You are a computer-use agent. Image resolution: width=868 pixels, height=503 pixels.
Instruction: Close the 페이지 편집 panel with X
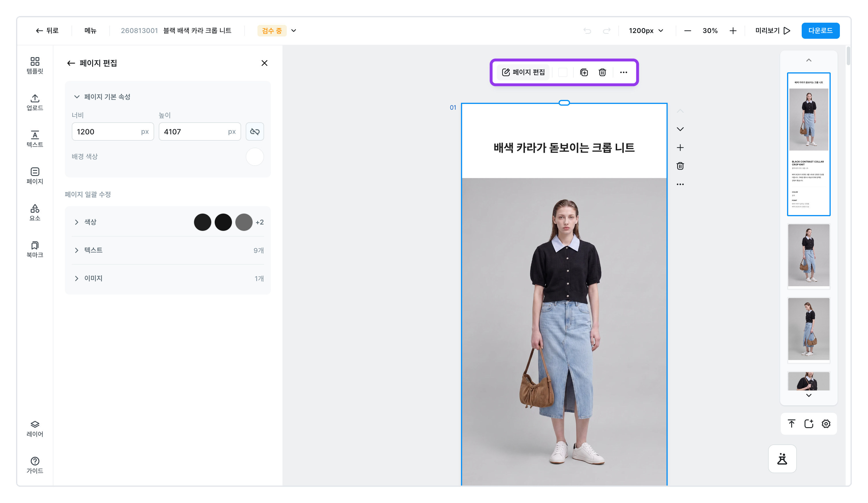pos(264,63)
